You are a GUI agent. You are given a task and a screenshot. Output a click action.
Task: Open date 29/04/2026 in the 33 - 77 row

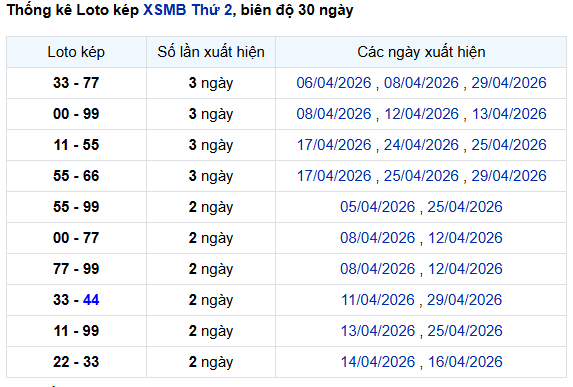click(509, 83)
